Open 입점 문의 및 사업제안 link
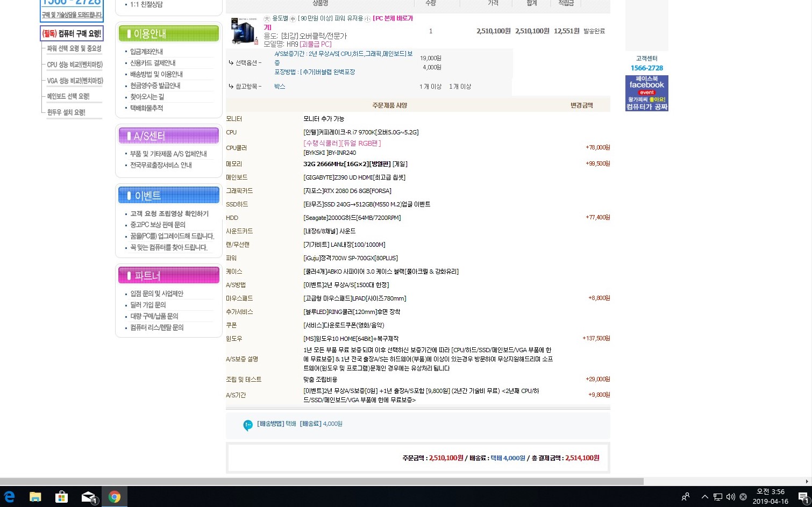 (x=156, y=294)
